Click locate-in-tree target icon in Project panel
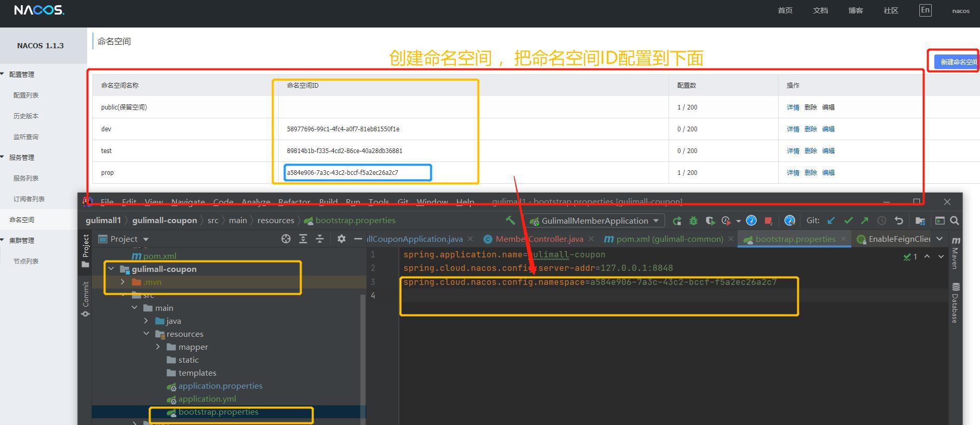Viewport: 980px width, 425px height. pos(286,239)
